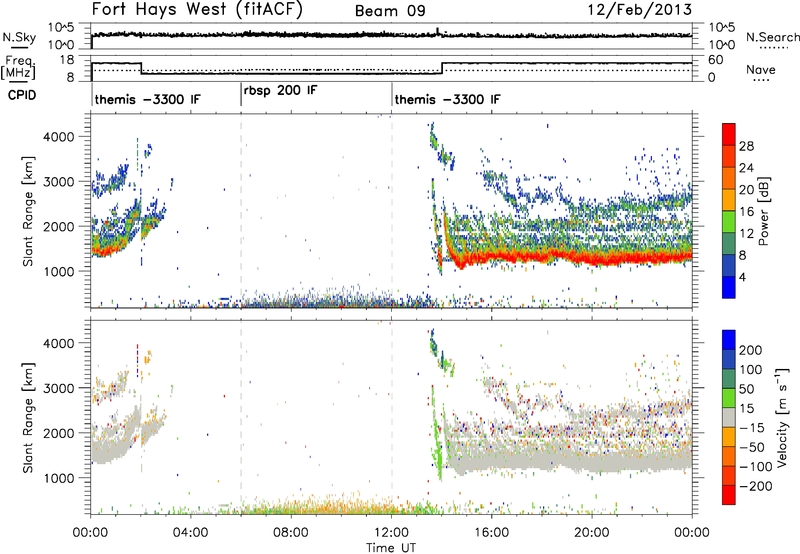800x554 pixels.
Task: Click the strong red power band near 20:00
Action: [592, 257]
